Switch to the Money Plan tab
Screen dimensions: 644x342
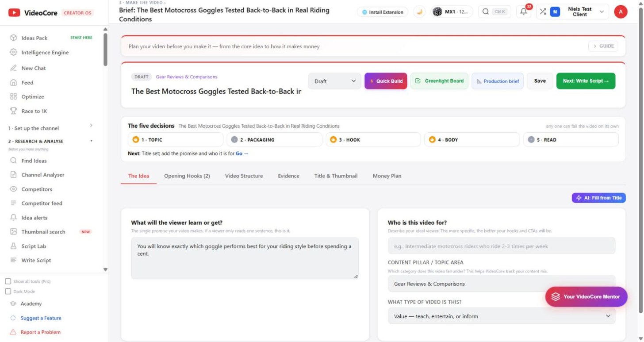[387, 176]
